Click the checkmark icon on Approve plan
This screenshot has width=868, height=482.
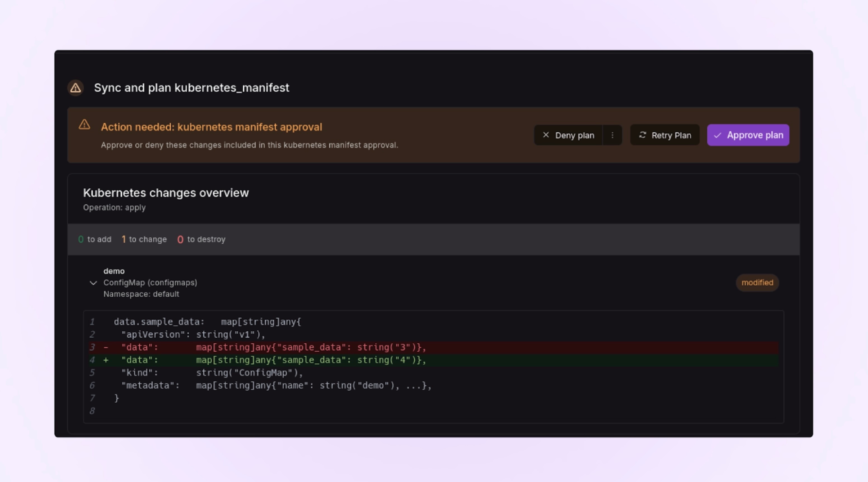click(x=717, y=136)
